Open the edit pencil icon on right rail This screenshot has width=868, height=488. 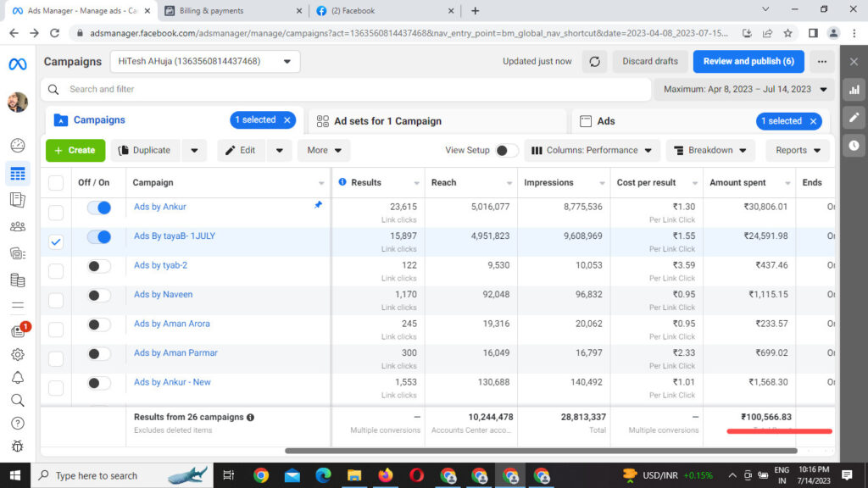click(854, 118)
